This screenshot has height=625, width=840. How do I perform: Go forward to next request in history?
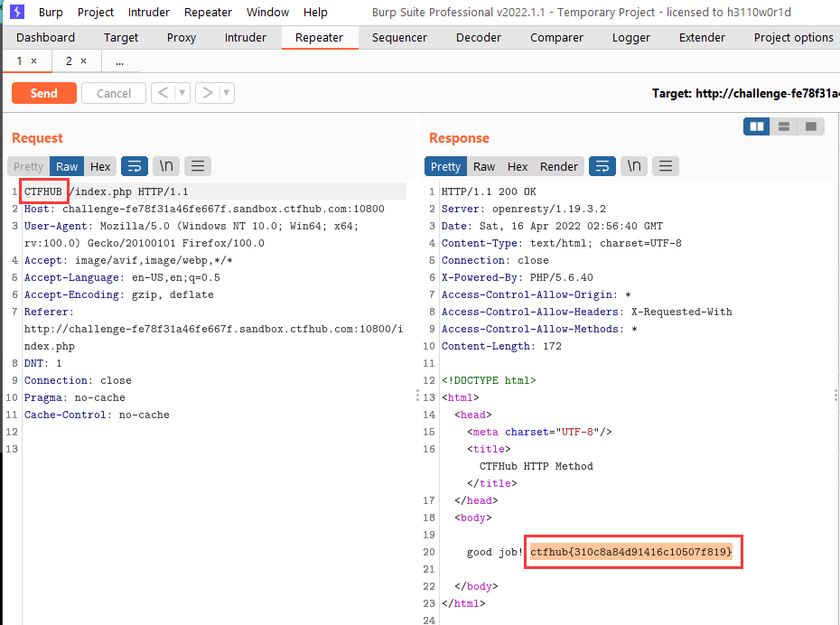[208, 93]
